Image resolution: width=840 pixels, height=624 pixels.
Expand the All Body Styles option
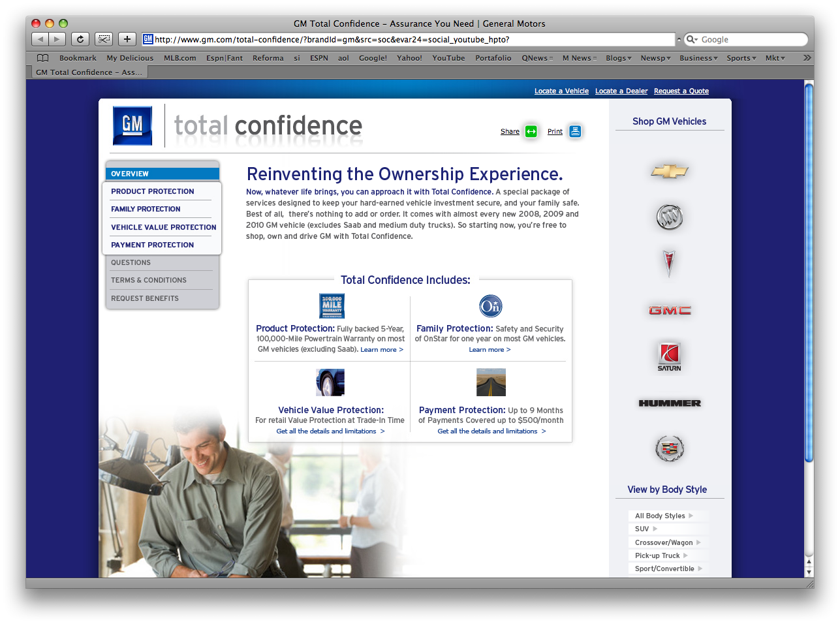coord(664,516)
